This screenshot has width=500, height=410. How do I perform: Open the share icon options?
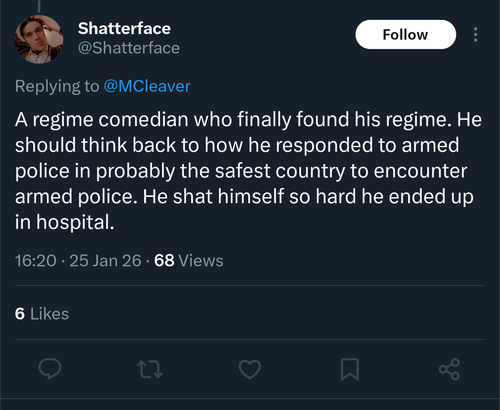[x=449, y=369]
